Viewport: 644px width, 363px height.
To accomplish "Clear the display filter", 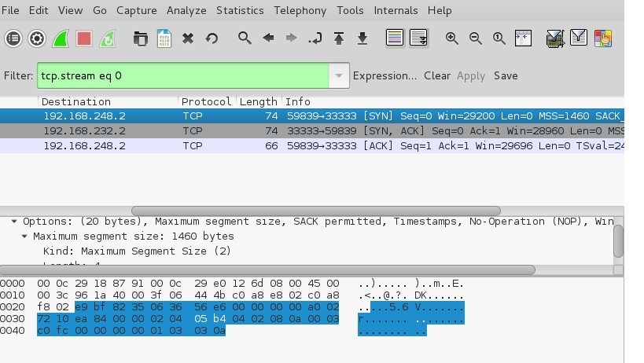I will [437, 76].
